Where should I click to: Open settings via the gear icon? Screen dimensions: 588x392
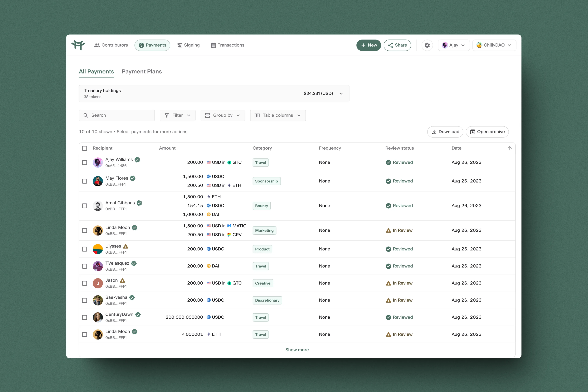click(427, 45)
